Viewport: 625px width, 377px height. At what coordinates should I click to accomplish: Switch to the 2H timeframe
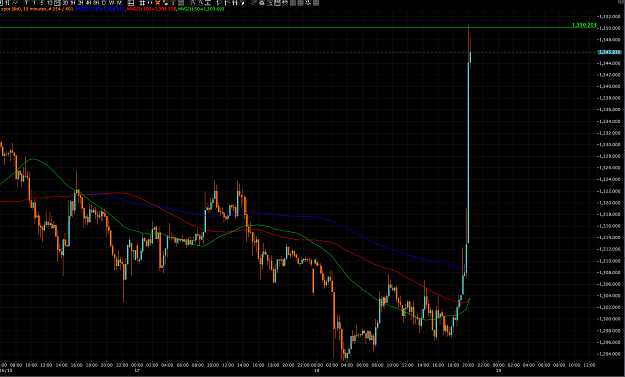click(x=81, y=3)
